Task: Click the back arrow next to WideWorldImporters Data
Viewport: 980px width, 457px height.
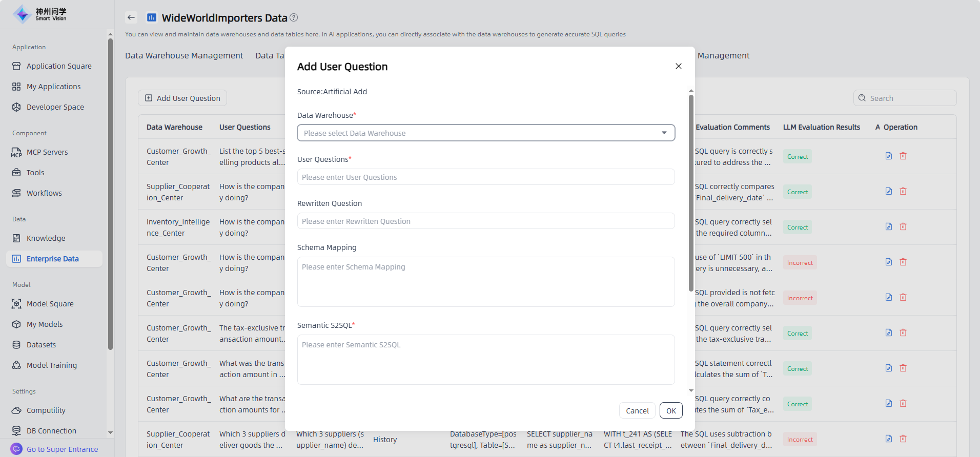Action: click(131, 17)
